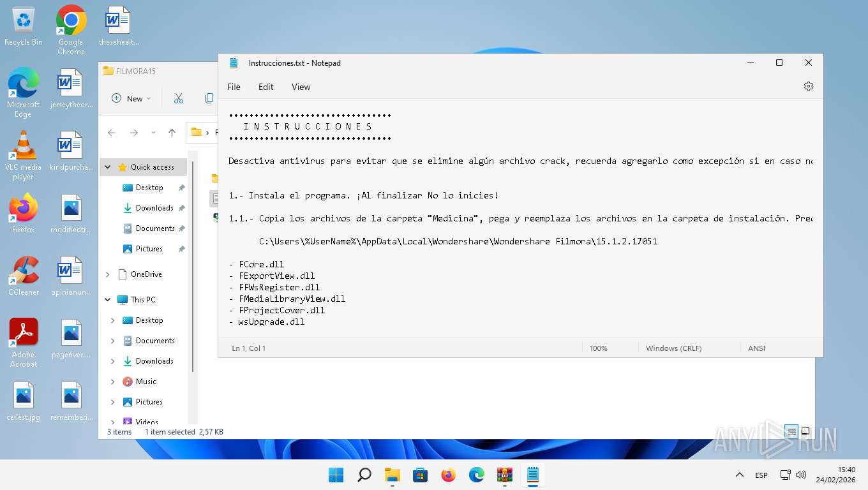Open recent locations dropdown in Explorer
The height and width of the screenshot is (490, 868).
click(x=153, y=133)
